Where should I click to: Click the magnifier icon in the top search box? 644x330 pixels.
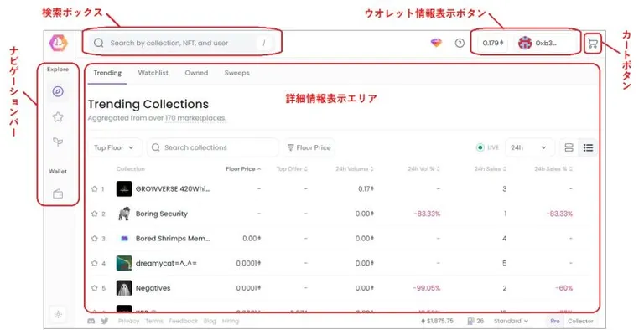point(99,43)
